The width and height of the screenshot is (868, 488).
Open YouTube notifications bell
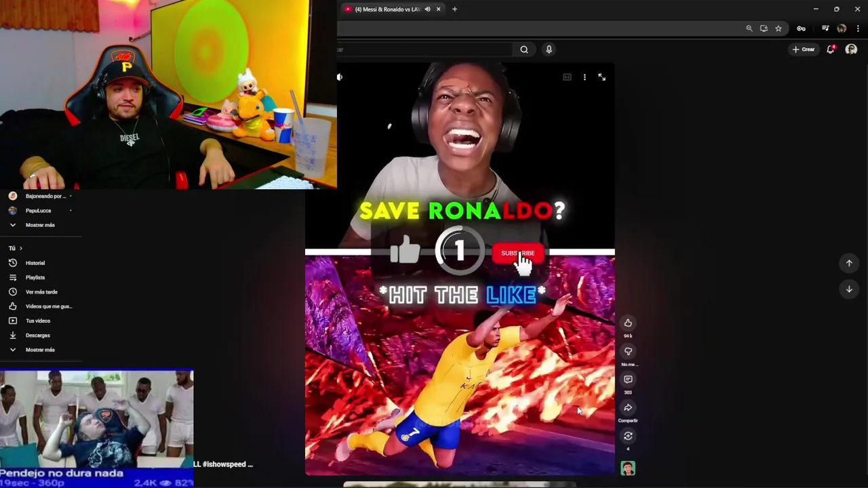pyautogui.click(x=831, y=49)
